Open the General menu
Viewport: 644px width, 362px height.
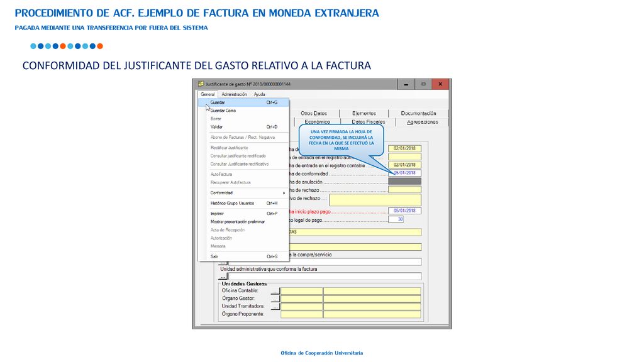tap(208, 94)
